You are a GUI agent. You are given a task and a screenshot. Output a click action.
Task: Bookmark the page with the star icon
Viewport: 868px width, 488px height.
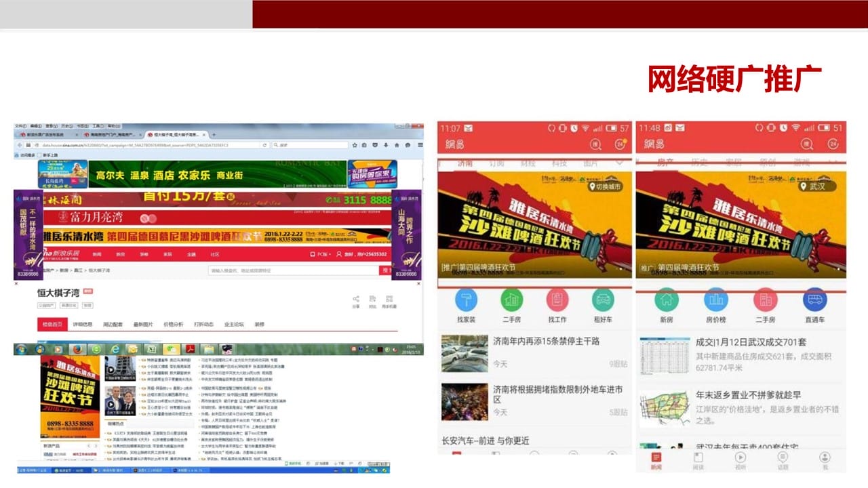tap(355, 145)
